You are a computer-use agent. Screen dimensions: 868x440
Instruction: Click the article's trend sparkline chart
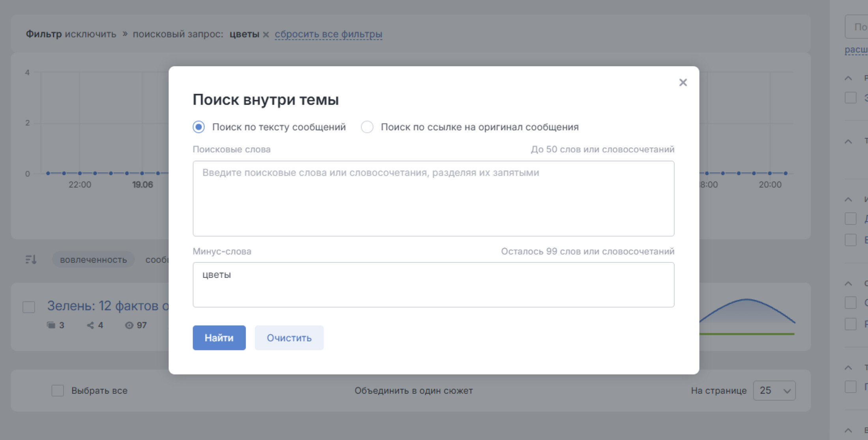(x=747, y=317)
